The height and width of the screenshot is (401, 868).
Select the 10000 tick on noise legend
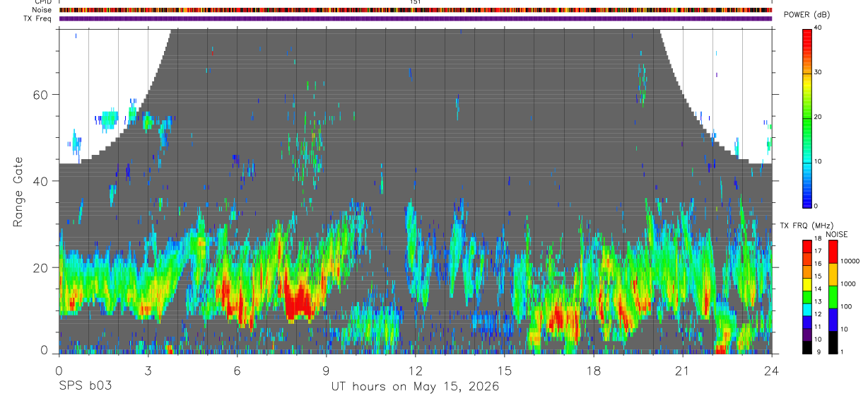coord(850,261)
